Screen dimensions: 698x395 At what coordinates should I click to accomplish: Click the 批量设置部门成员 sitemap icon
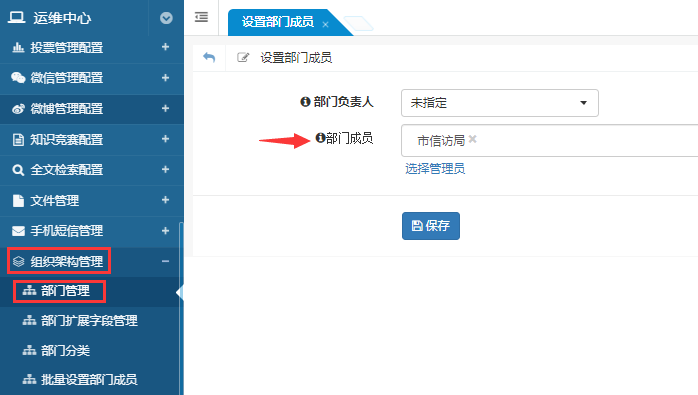[29, 379]
